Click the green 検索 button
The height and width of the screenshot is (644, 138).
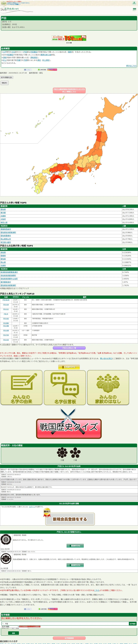click(14, 633)
